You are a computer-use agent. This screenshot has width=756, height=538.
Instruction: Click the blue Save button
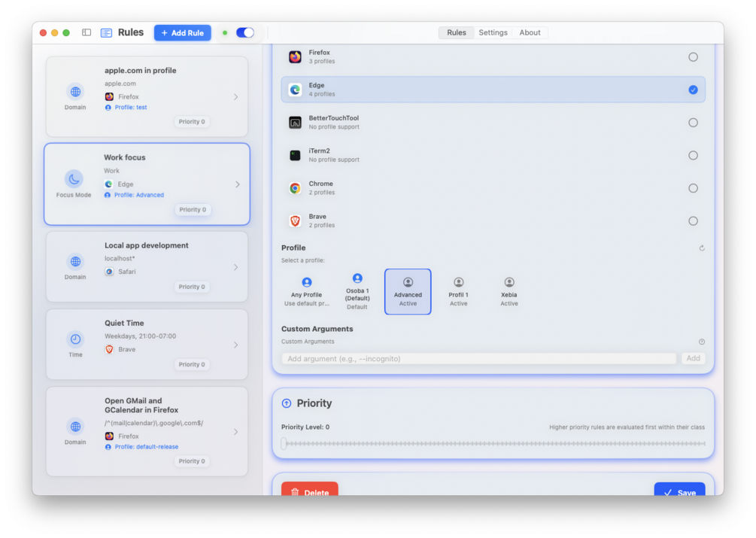coord(679,489)
